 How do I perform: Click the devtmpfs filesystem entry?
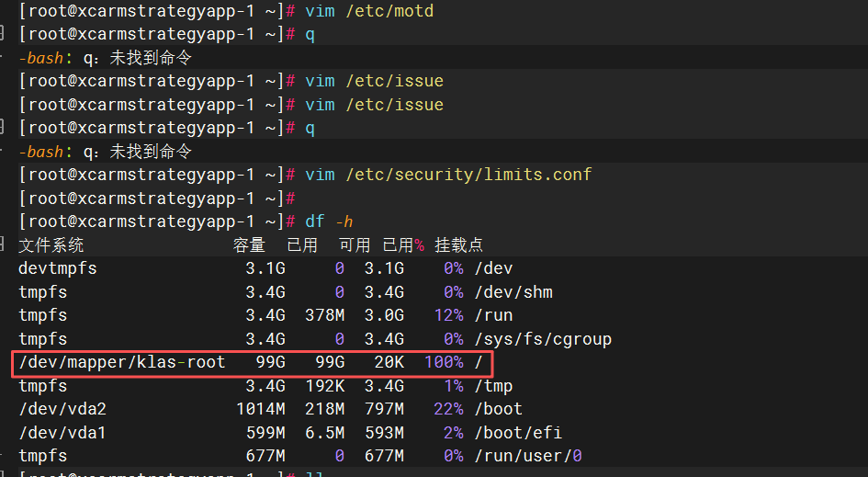click(57, 268)
